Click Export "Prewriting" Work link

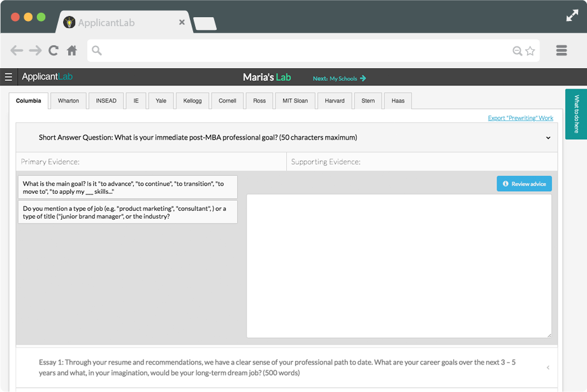[520, 118]
